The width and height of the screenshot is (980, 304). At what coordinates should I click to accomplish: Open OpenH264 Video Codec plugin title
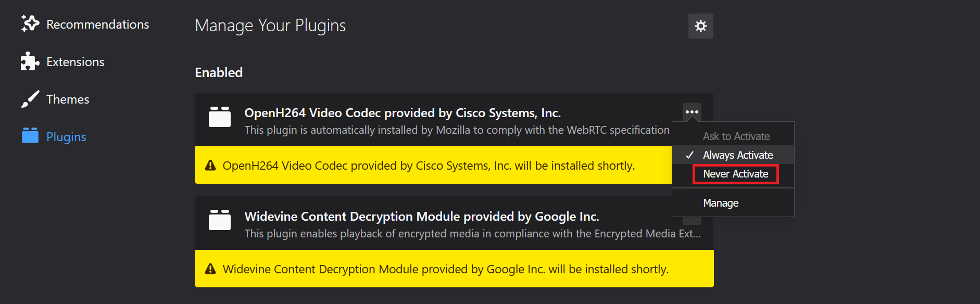(402, 113)
